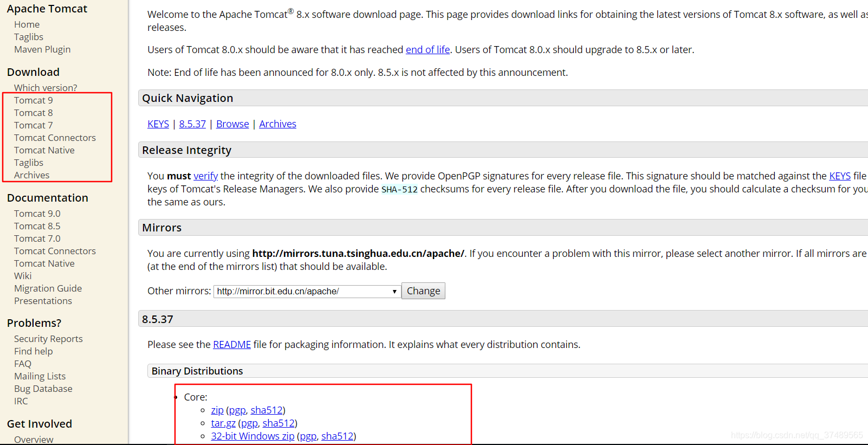
Task: Click Browse in Quick Navigation
Action: pos(232,124)
